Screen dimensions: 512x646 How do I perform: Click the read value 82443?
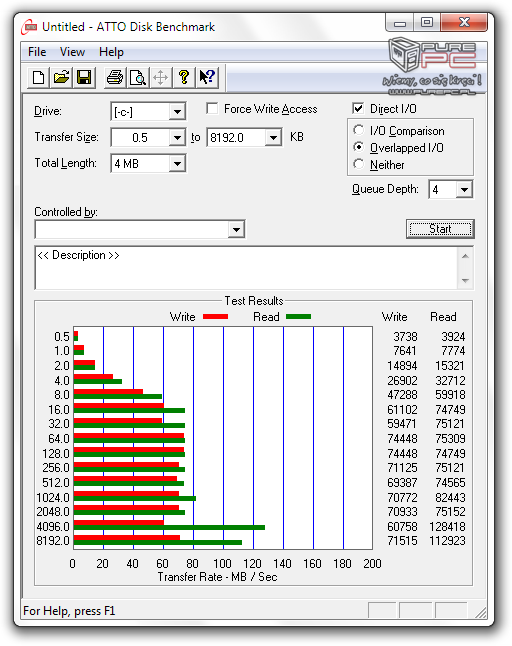[x=450, y=498]
